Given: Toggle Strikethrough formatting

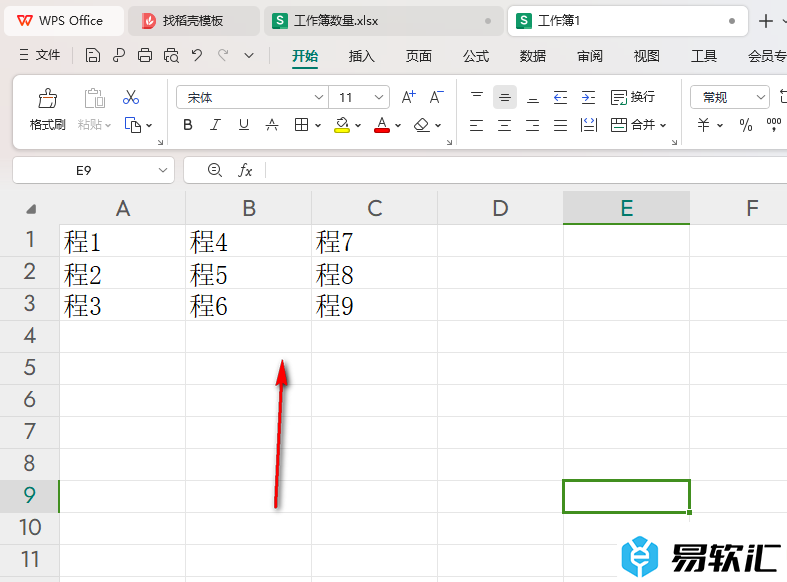Looking at the screenshot, I should click(x=272, y=125).
